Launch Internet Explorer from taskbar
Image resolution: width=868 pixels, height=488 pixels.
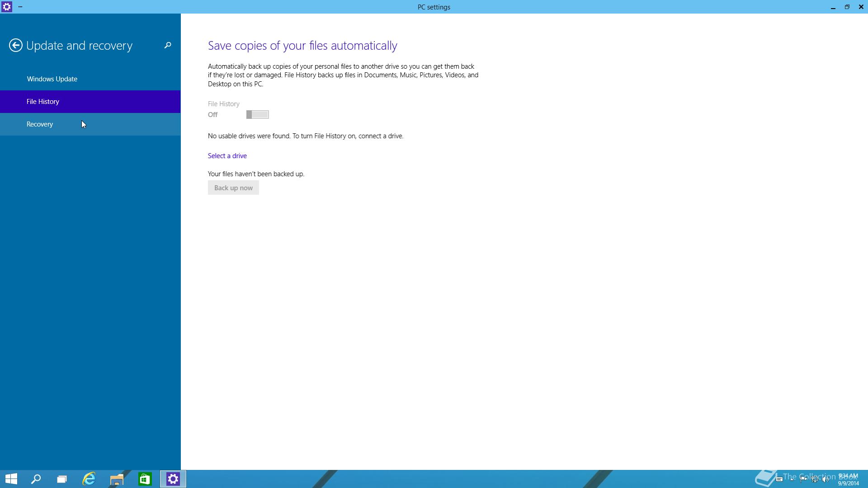coord(89,479)
